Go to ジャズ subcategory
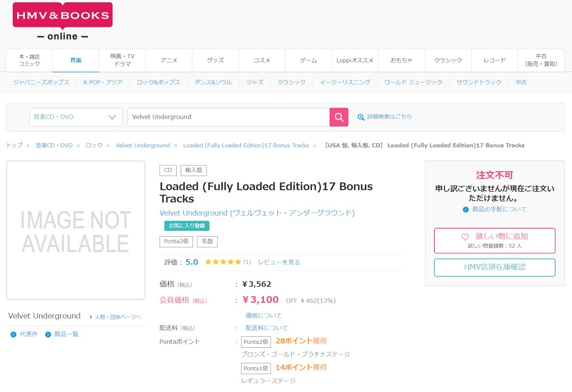Screen dimensions: 572x392 click(x=255, y=83)
